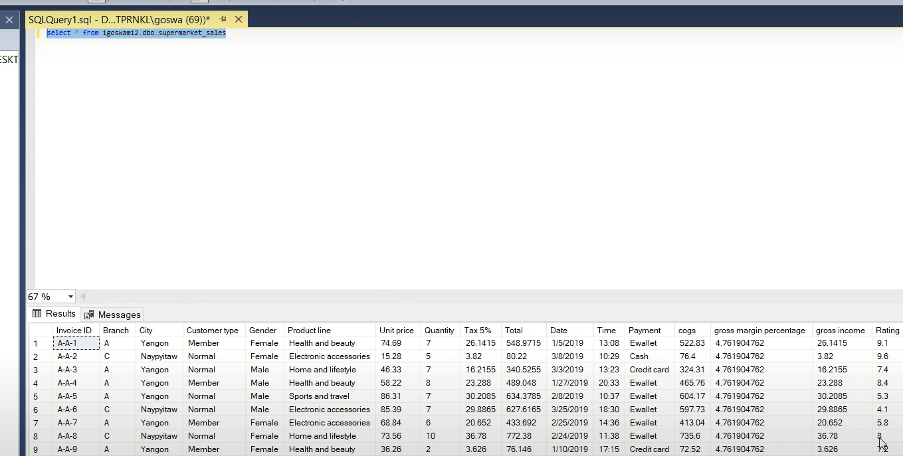
Task: Pin the SQLQuery1.sql tab
Action: coord(222,19)
